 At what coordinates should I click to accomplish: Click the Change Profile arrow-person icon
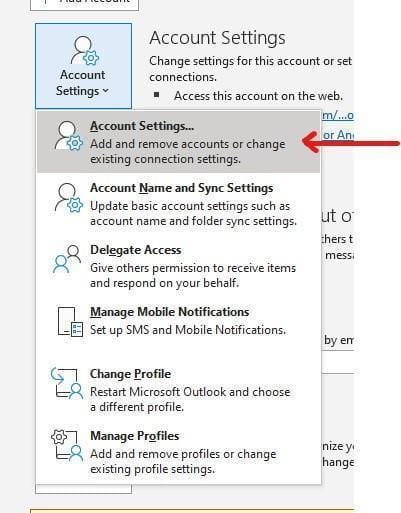click(x=67, y=383)
